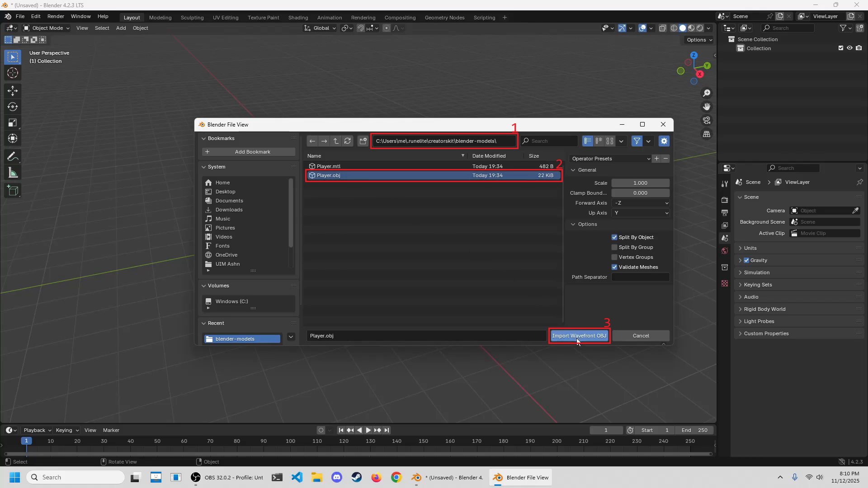The image size is (868, 488).
Task: Open the Operator Presets dropdown
Action: pos(610,159)
